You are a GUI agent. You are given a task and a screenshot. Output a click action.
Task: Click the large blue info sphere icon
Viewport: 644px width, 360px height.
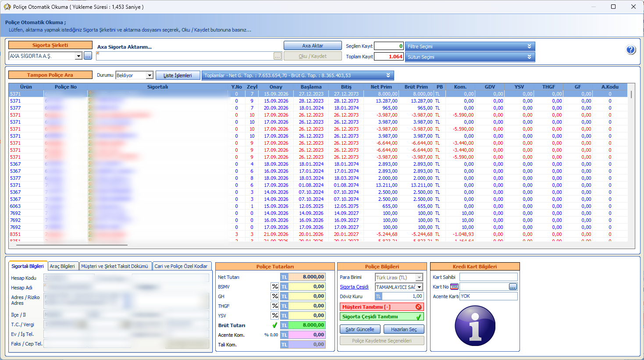[475, 326]
